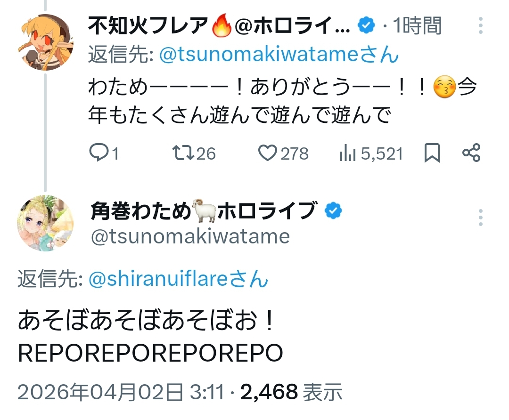Open the more options menu on 不知火フレア's tweet
Screen dimensions: 509x420
point(481,26)
